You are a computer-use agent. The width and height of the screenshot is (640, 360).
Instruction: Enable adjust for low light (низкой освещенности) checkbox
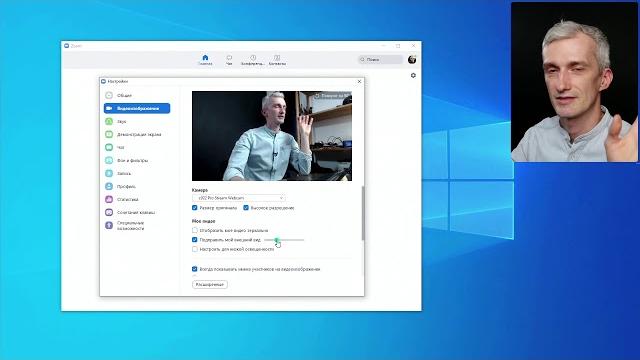(x=195, y=249)
